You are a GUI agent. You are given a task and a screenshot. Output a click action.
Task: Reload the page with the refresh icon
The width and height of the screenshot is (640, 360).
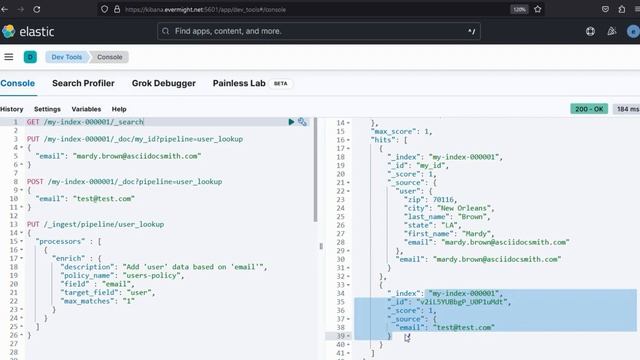tap(37, 9)
